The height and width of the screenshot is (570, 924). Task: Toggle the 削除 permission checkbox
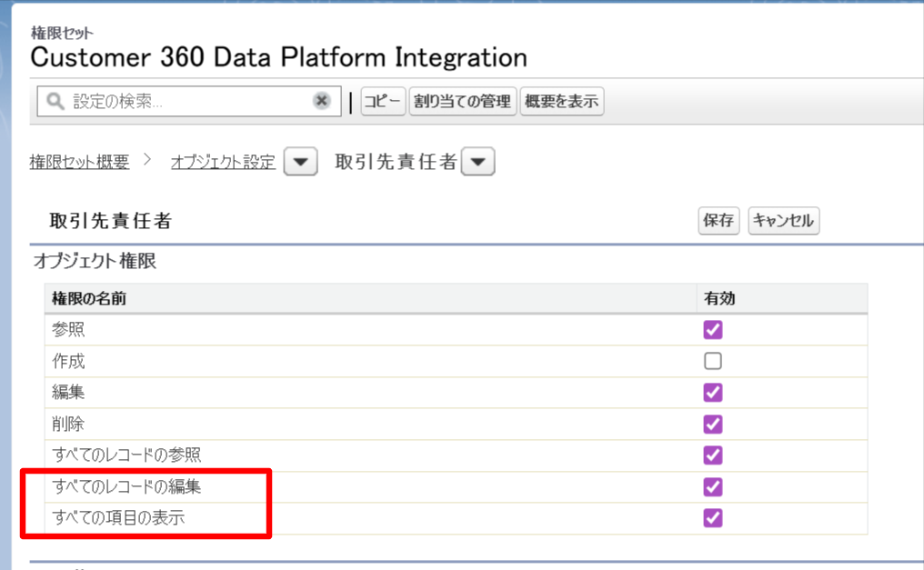(x=712, y=424)
